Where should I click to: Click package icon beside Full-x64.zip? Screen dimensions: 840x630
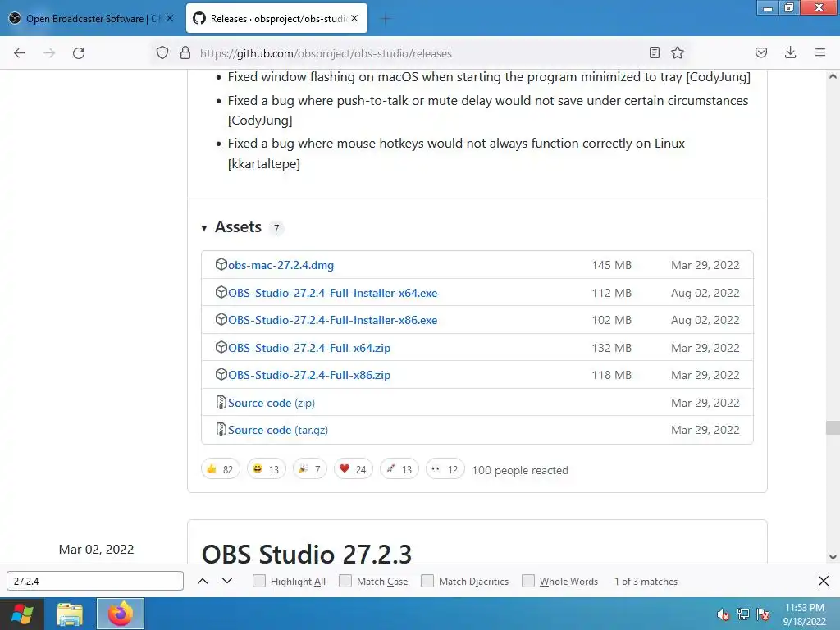coord(221,347)
